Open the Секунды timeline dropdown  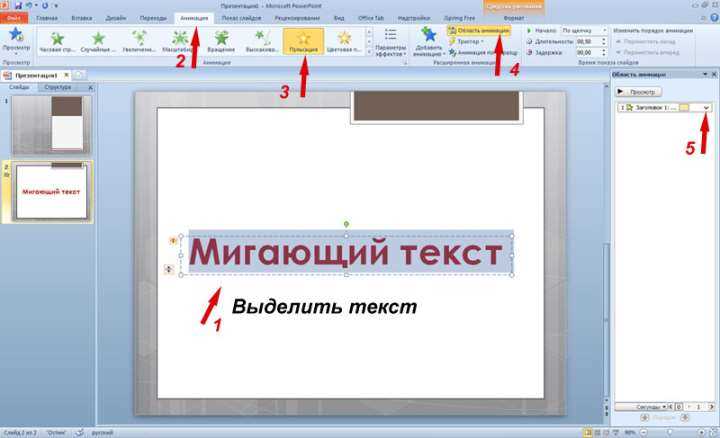click(641, 407)
